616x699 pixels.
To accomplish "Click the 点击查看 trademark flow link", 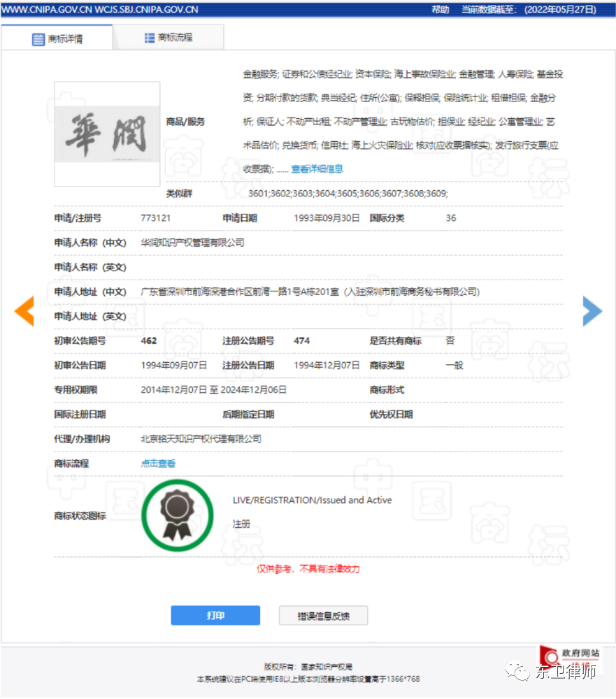I will [158, 463].
